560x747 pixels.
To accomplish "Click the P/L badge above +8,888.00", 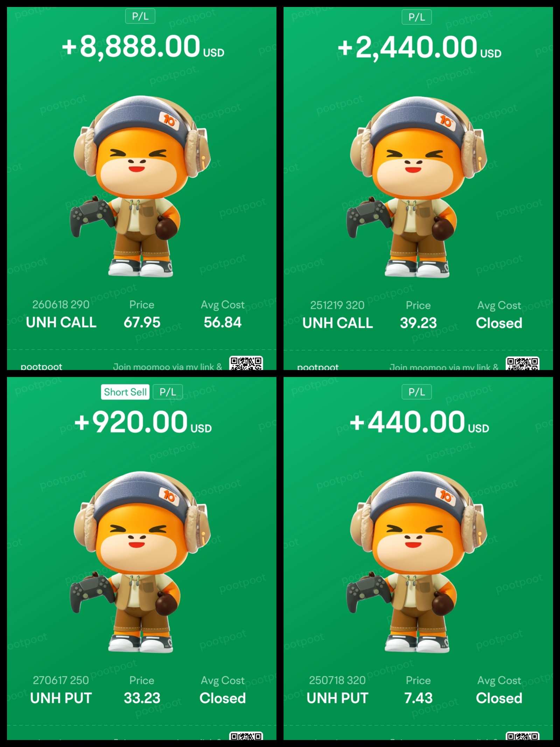I will [x=140, y=16].
